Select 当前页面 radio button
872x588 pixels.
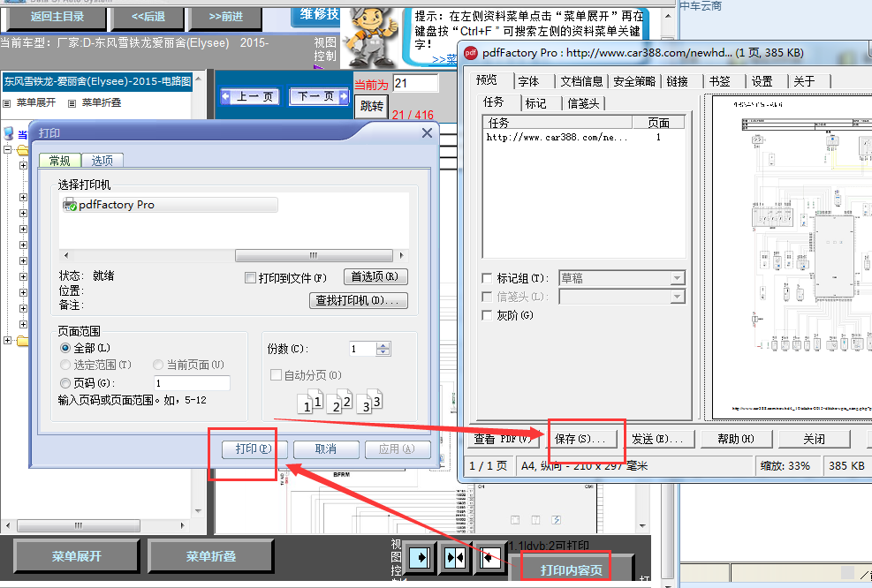[158, 365]
